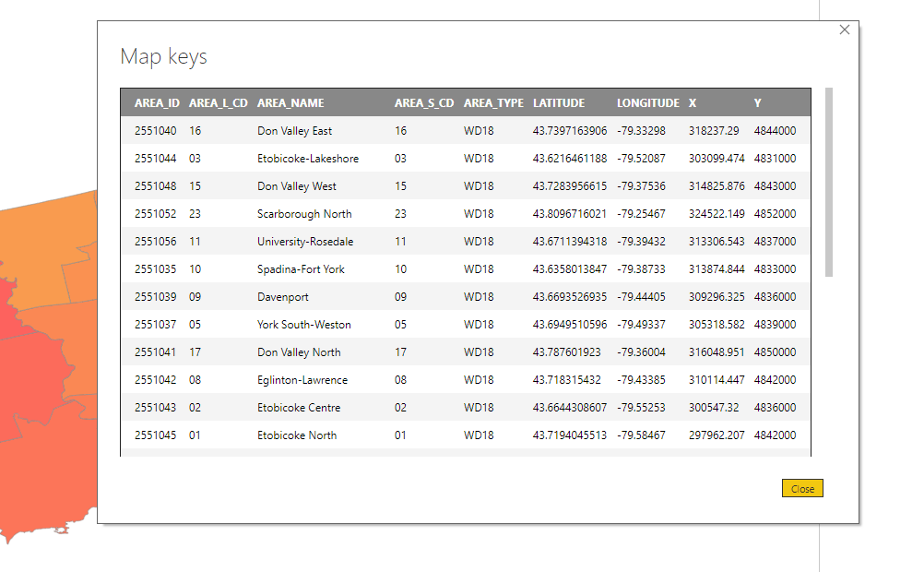The width and height of the screenshot is (924, 572).
Task: Click the University-Rosedale cell
Action: pyautogui.click(x=305, y=242)
